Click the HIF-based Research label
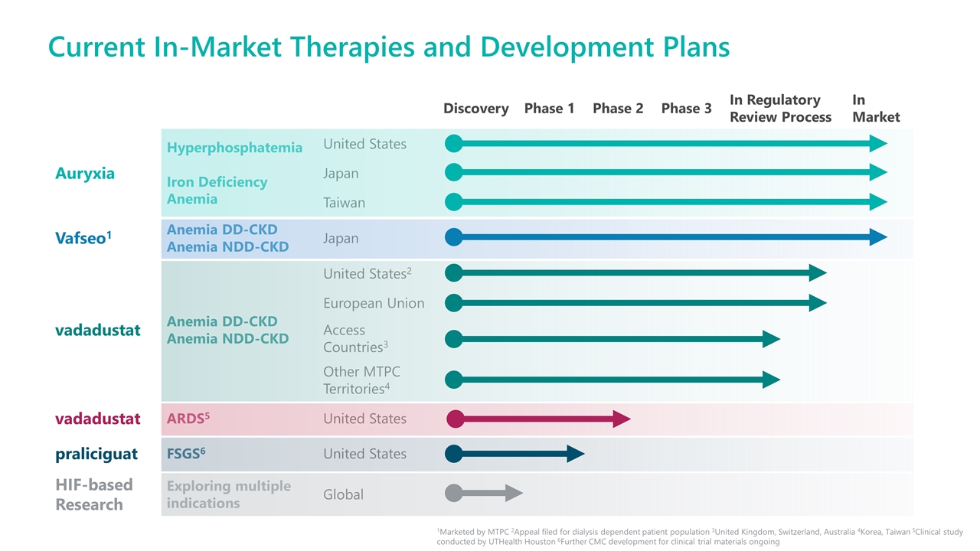980x551 pixels. pyautogui.click(x=94, y=494)
